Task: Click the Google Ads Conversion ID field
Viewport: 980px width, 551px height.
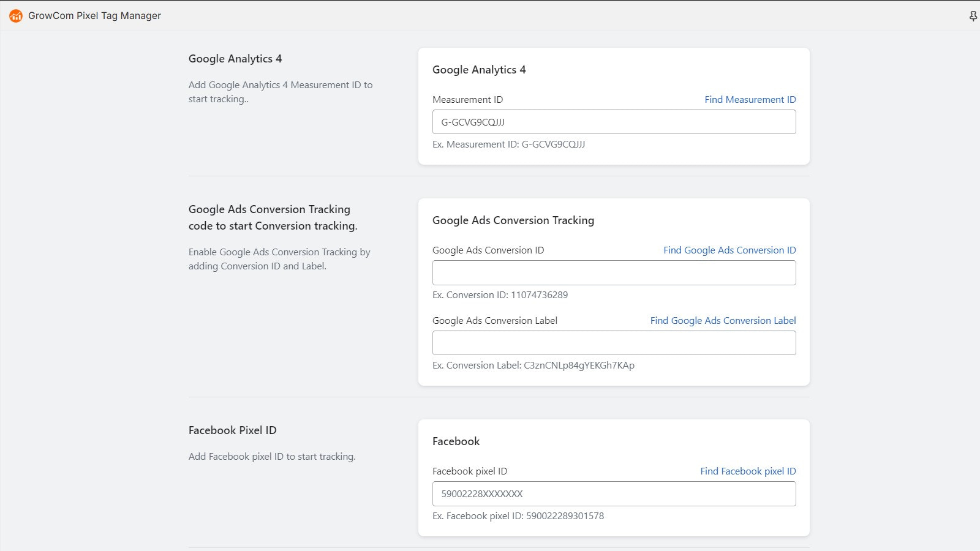Action: click(x=614, y=272)
